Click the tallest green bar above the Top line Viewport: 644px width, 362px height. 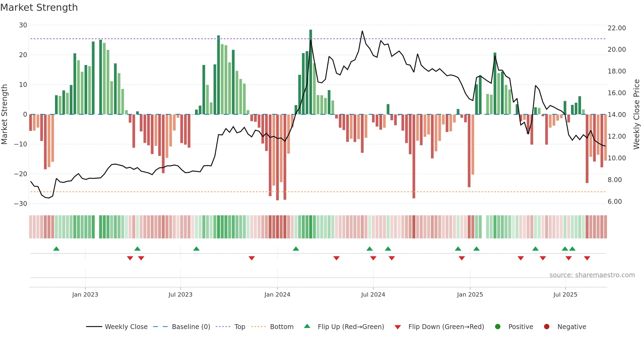[311, 72]
